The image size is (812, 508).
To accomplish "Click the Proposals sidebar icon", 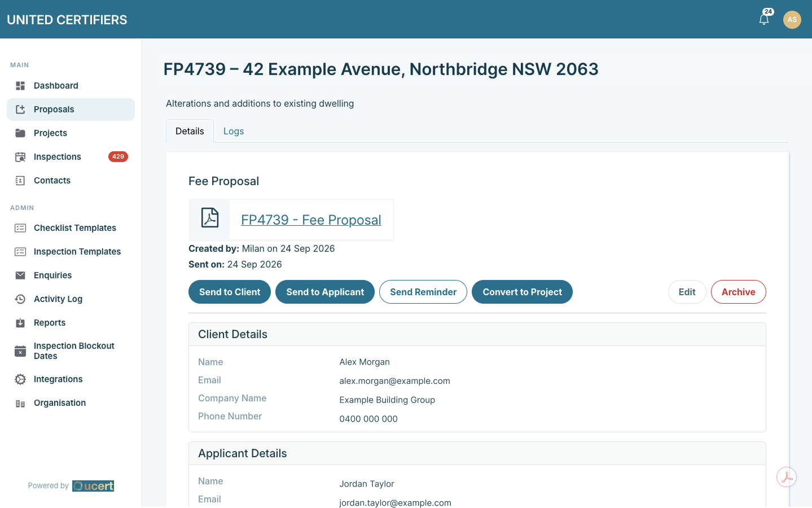I will click(20, 110).
